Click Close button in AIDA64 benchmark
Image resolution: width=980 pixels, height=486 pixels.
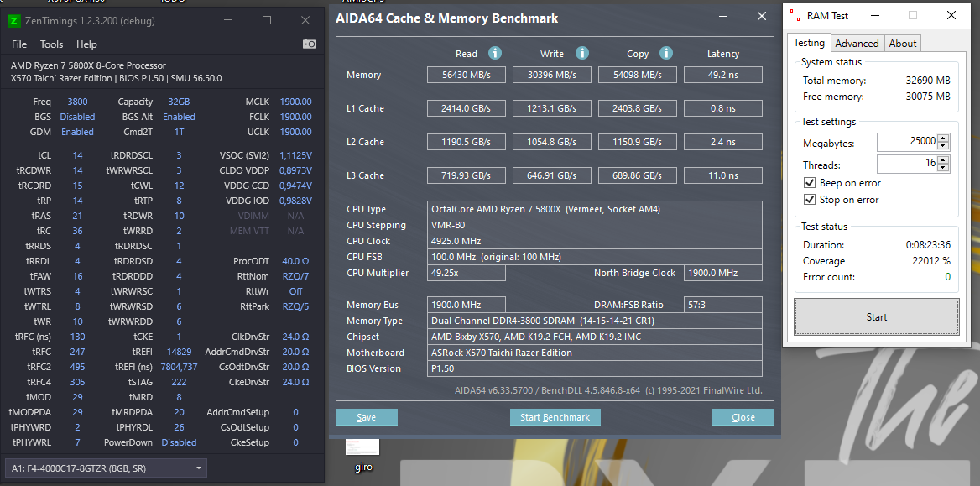tap(743, 417)
